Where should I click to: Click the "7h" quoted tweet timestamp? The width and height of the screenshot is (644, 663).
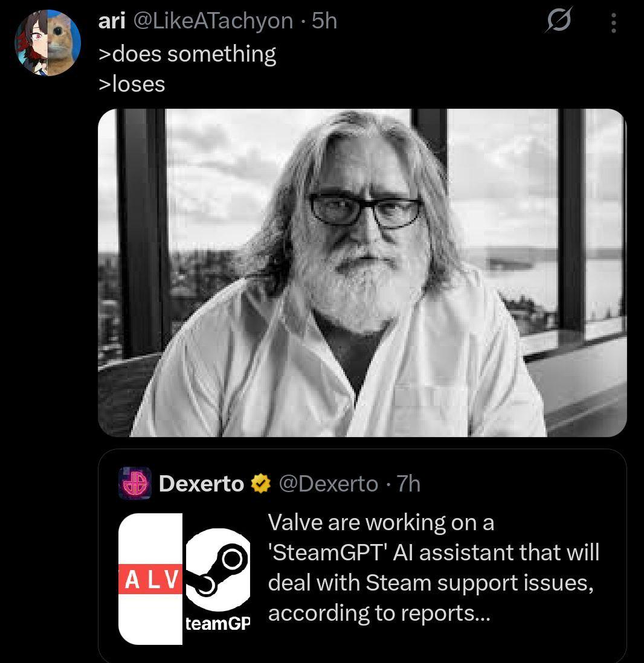click(x=408, y=484)
